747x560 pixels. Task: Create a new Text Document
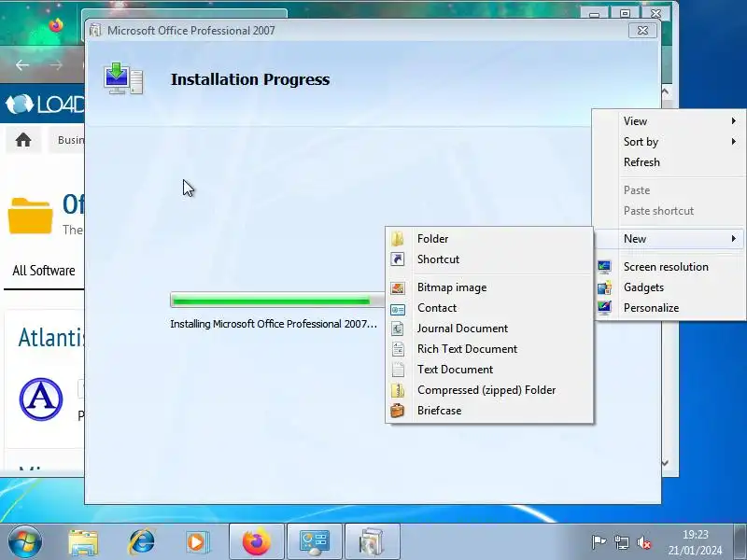tap(489, 369)
